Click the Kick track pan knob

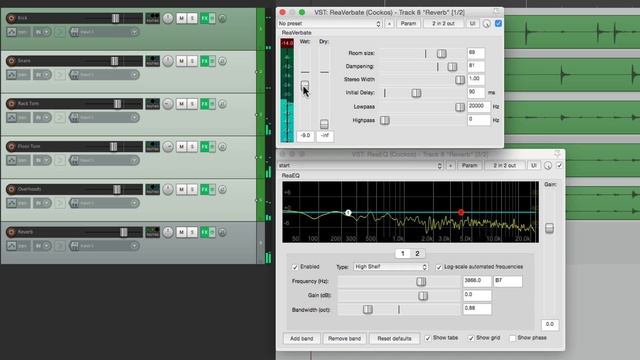point(168,18)
